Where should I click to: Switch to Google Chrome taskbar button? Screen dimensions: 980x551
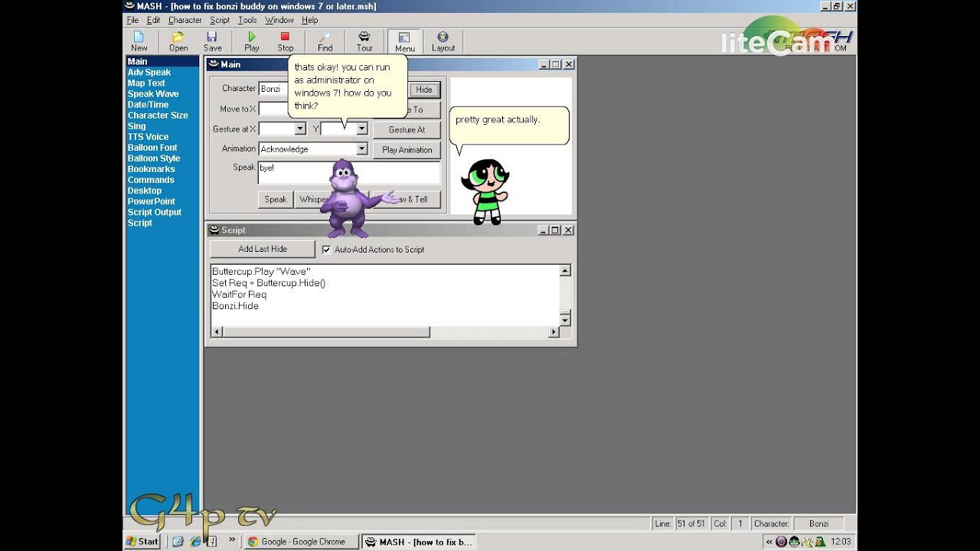tap(302, 542)
